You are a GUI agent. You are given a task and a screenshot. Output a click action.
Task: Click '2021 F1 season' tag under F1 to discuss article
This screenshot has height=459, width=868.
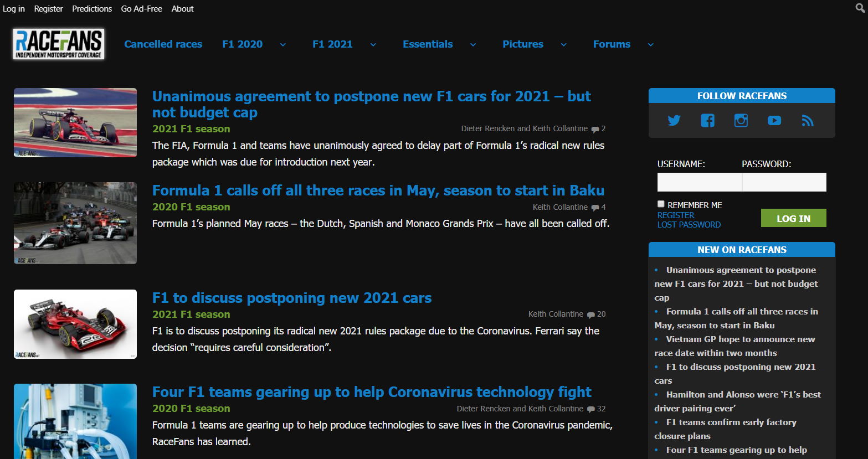tap(191, 314)
